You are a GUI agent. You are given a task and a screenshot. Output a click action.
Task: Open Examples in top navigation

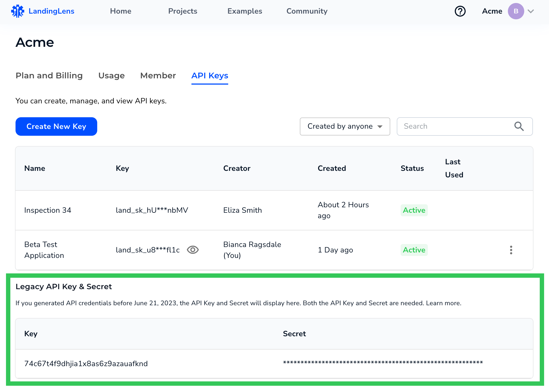(245, 11)
